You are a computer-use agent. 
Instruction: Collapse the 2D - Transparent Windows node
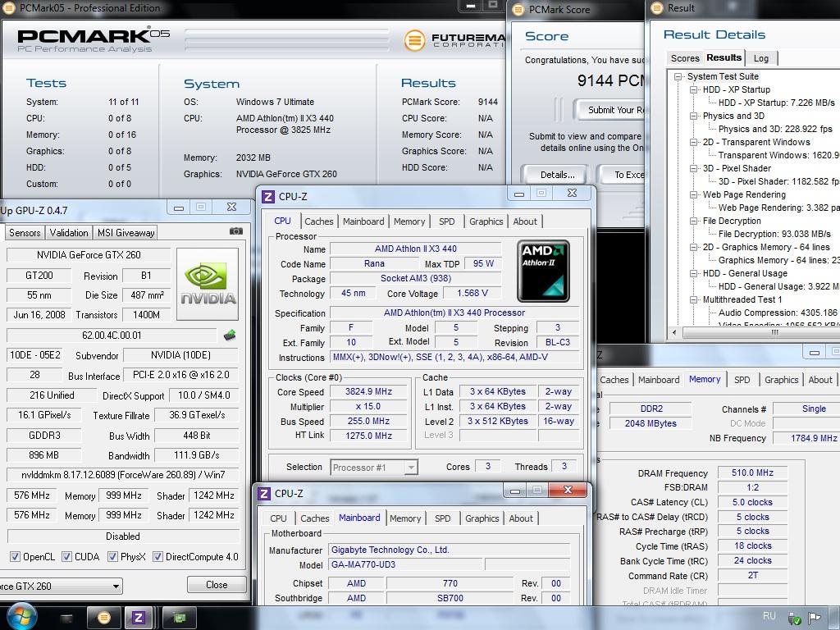[x=693, y=143]
